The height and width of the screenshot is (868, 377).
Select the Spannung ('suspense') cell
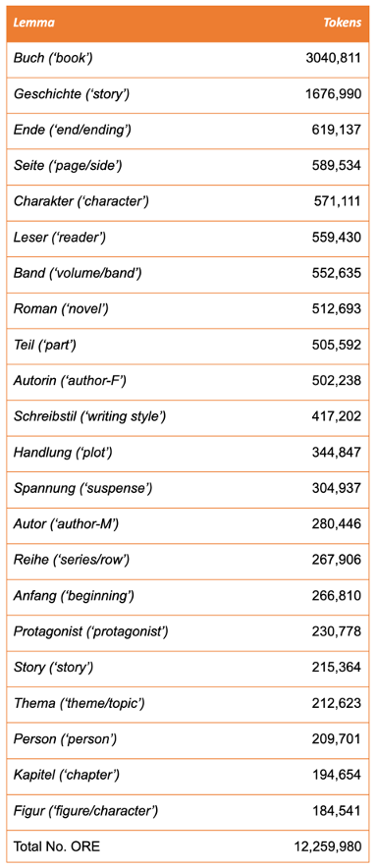(82, 488)
